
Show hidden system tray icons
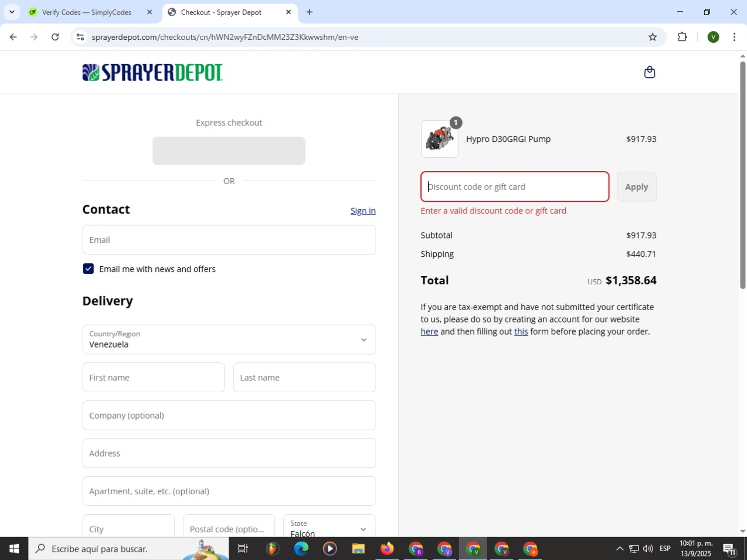point(620,549)
